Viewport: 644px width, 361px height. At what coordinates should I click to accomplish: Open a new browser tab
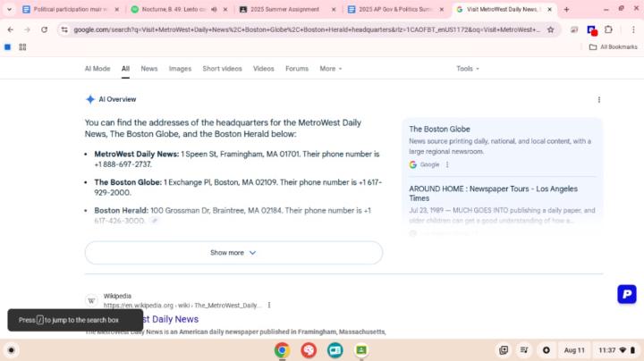[566, 10]
